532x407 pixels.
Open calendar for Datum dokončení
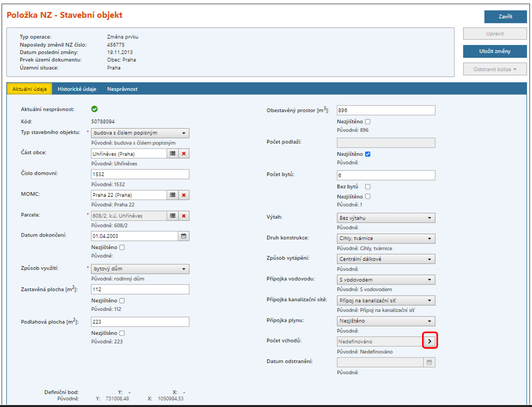[x=184, y=236]
